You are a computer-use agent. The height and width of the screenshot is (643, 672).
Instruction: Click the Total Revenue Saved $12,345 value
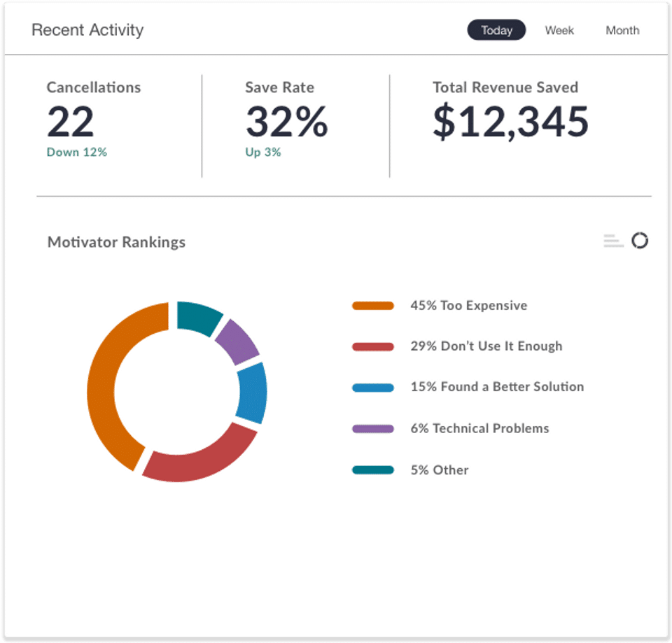510,122
